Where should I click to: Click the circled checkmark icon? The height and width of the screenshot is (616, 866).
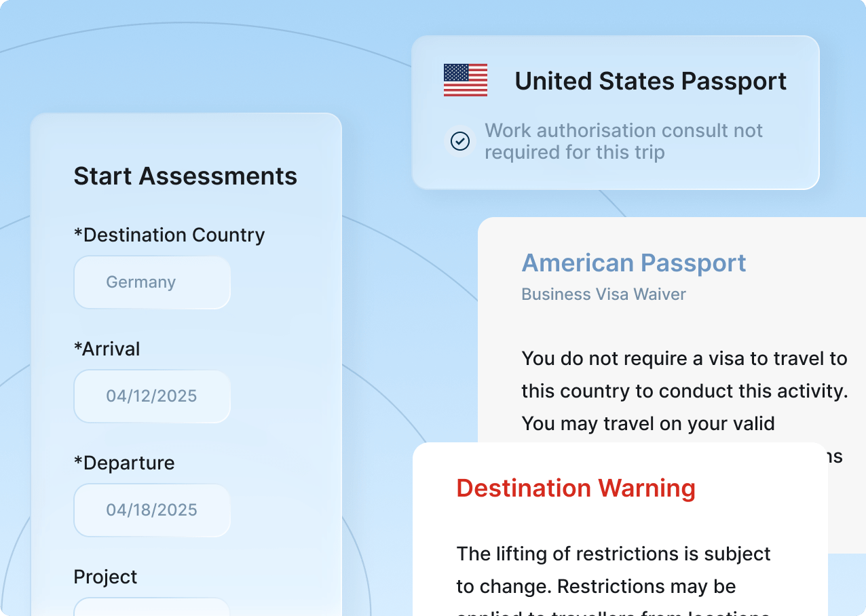[460, 141]
